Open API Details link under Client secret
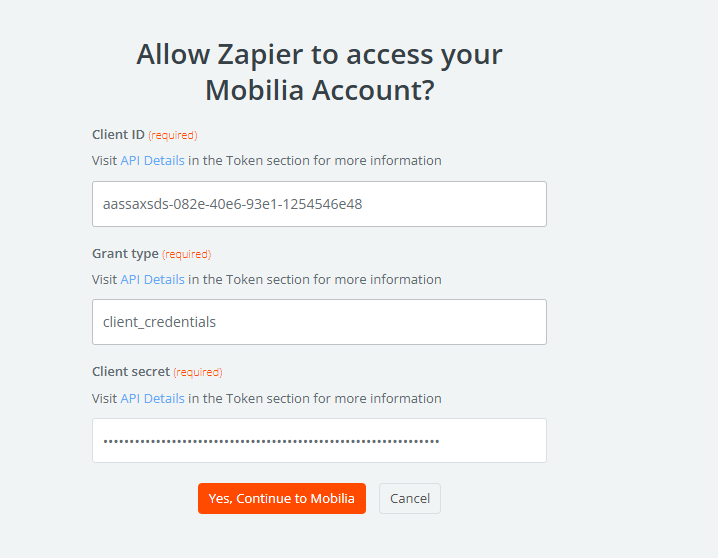 152,398
